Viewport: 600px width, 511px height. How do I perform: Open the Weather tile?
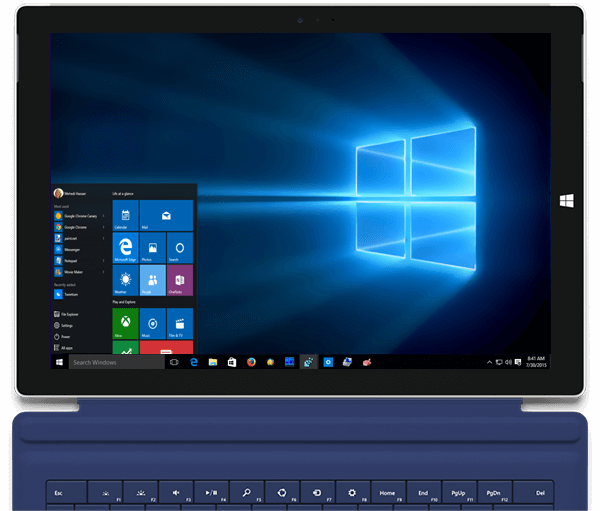126,280
